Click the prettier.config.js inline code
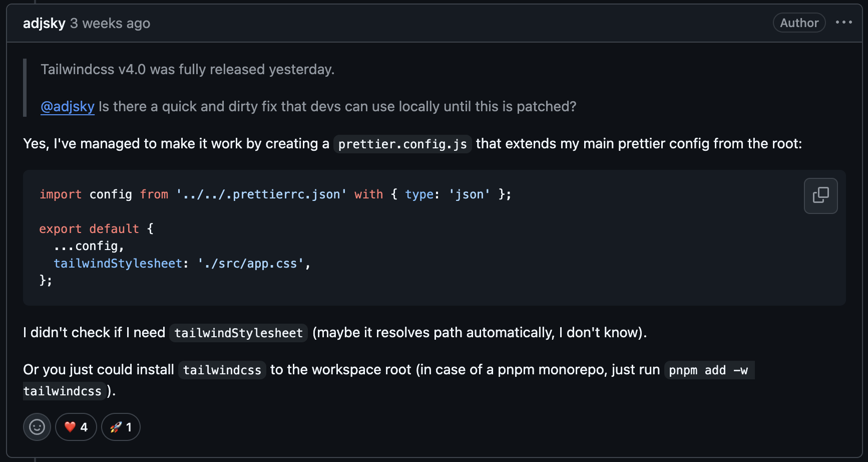The width and height of the screenshot is (868, 462). click(402, 144)
